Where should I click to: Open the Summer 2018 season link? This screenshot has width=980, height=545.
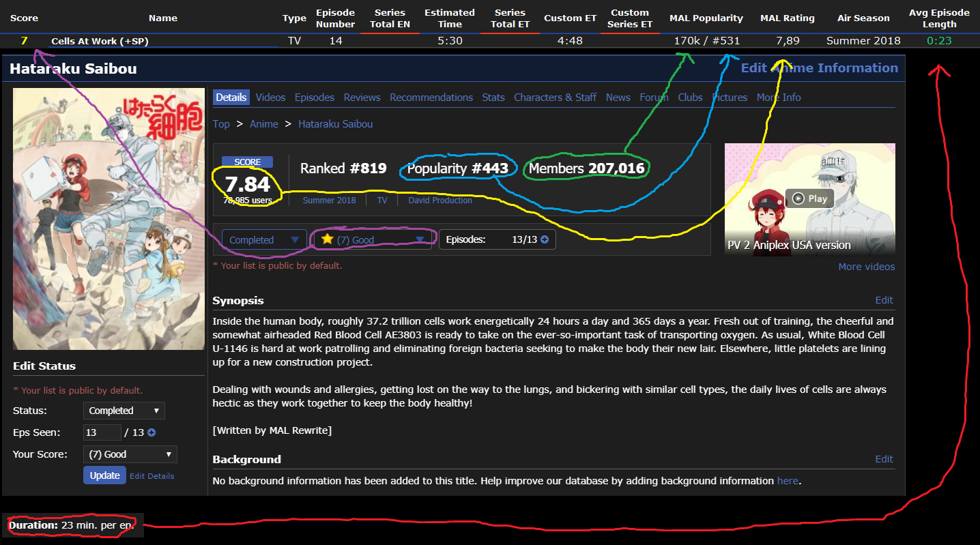(x=329, y=201)
